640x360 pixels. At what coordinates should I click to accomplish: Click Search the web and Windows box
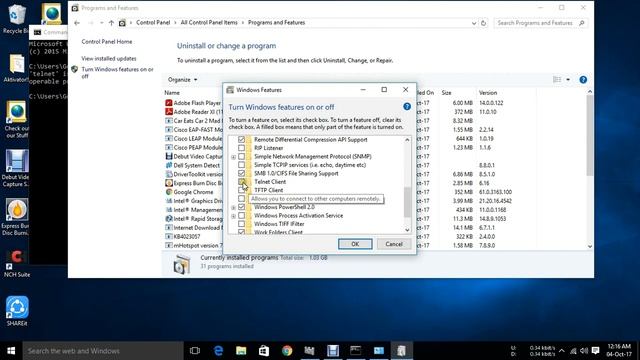click(x=103, y=351)
